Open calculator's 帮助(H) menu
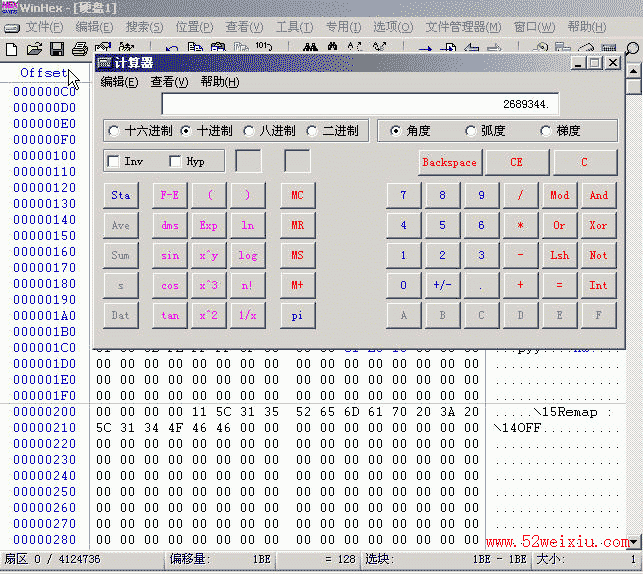This screenshot has width=644, height=574. [219, 82]
